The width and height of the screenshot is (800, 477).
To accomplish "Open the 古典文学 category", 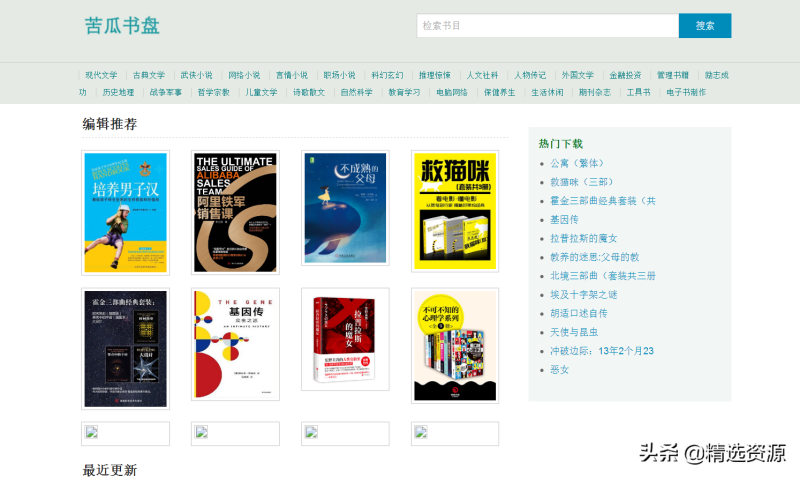I will click(x=149, y=75).
